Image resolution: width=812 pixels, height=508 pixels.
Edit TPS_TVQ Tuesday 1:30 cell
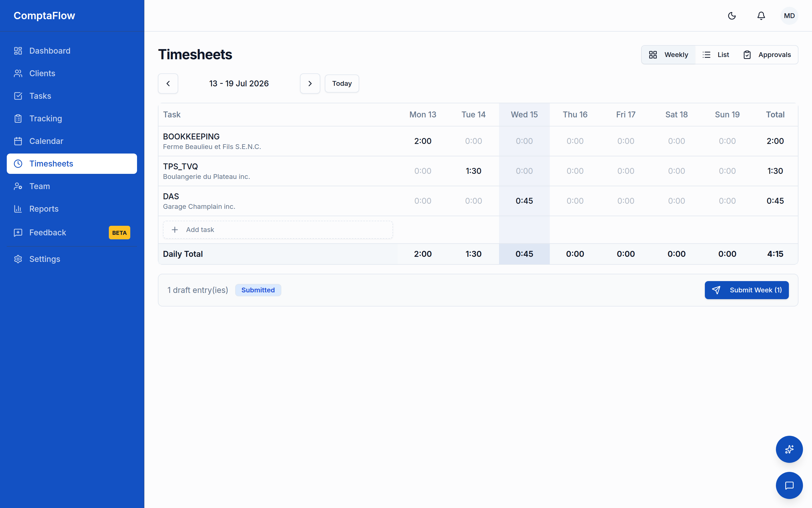(x=473, y=171)
